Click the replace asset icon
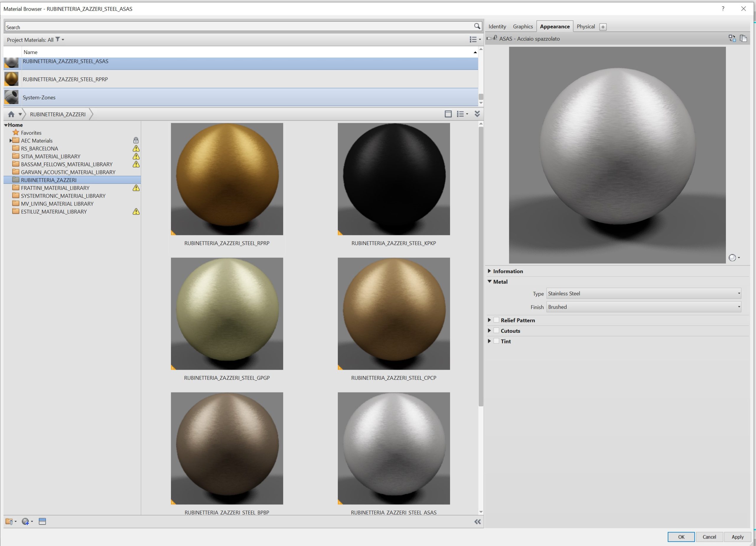This screenshot has width=756, height=546. (x=732, y=38)
